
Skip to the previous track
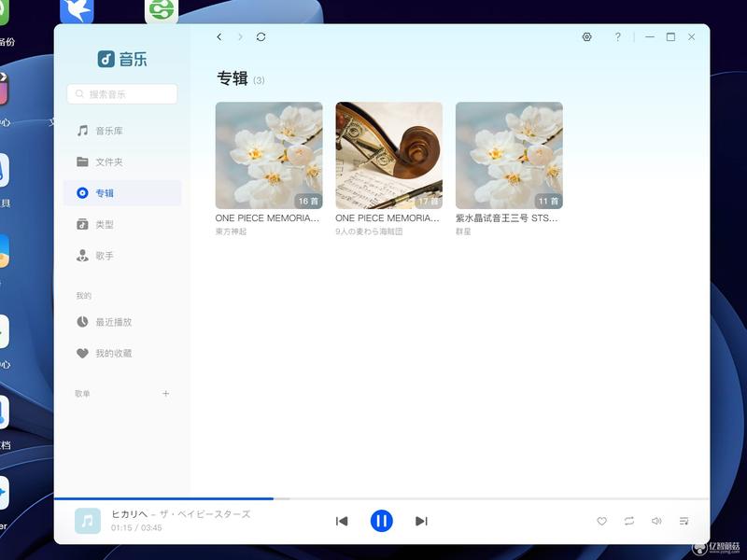click(342, 521)
